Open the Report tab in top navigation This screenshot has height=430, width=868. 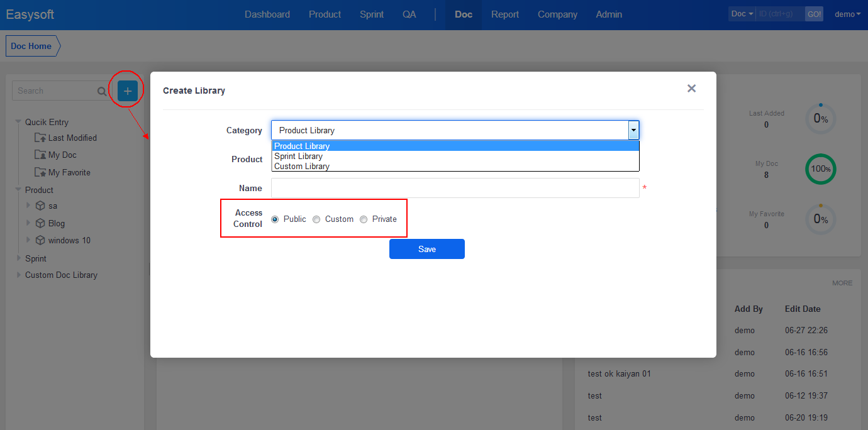coord(505,14)
